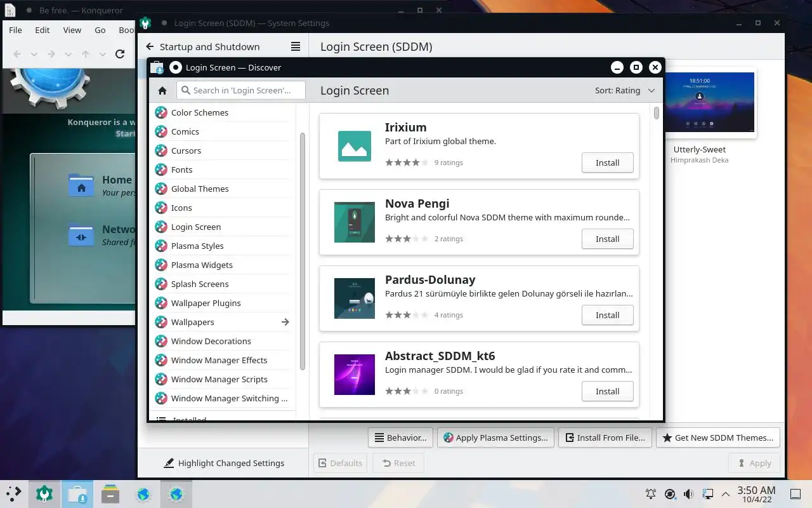Open the Sort: Rating dropdown
The image size is (812, 508).
click(x=625, y=90)
